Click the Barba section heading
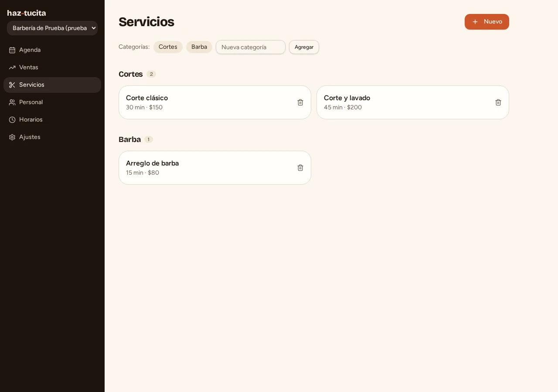The width and height of the screenshot is (558, 392). [129, 139]
